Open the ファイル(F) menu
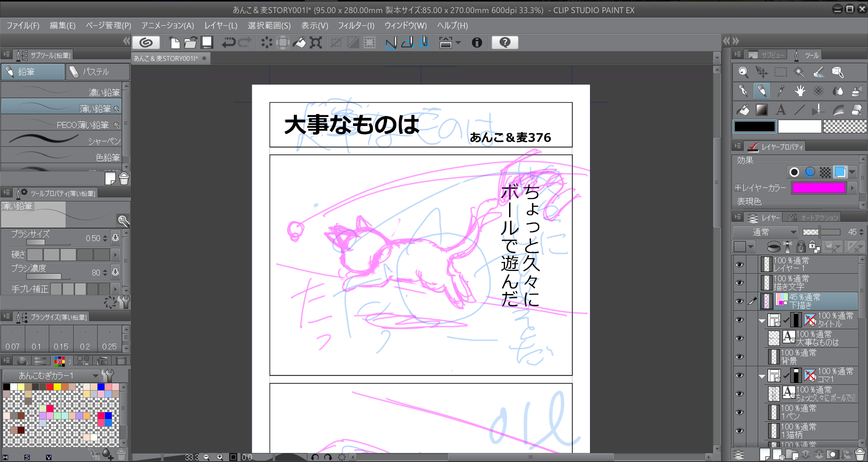The height and width of the screenshot is (462, 868). [x=23, y=25]
